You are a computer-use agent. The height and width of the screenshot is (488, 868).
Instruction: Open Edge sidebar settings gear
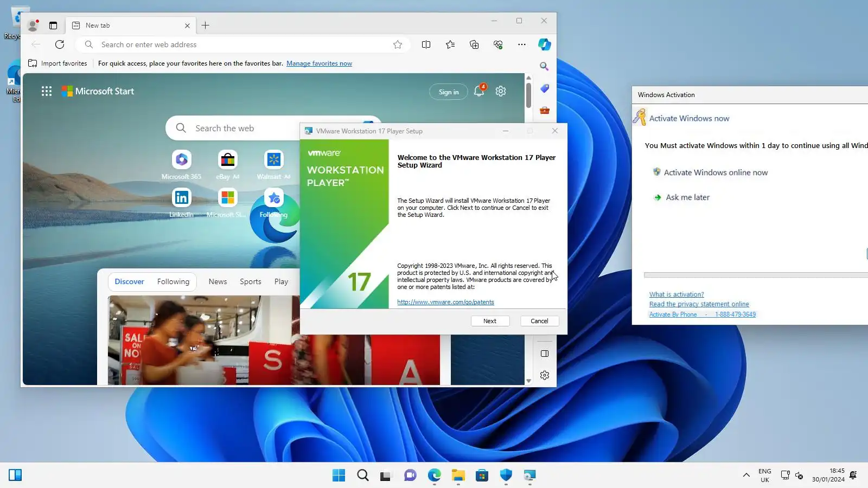click(x=545, y=375)
